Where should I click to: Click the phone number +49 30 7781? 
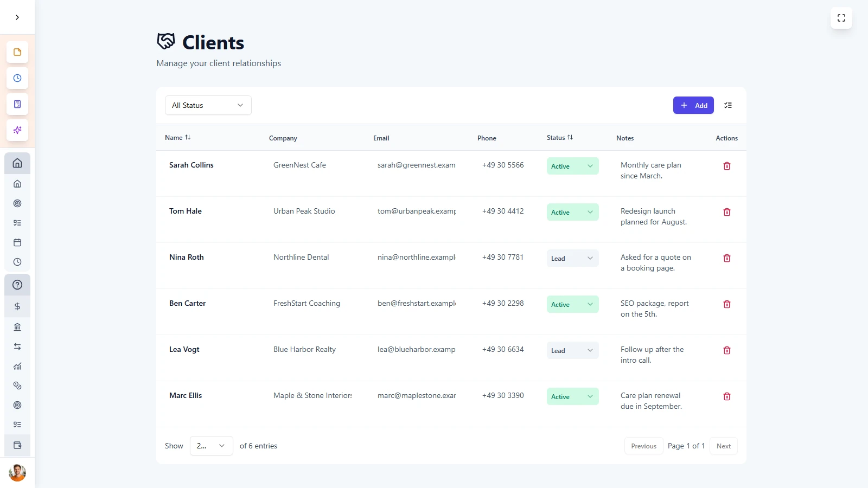tap(503, 257)
